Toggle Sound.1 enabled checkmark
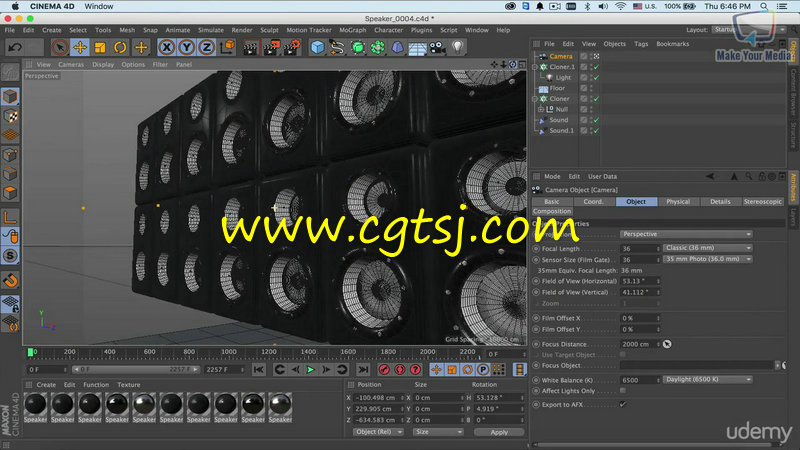Screen dimensions: 800x450 [596, 131]
